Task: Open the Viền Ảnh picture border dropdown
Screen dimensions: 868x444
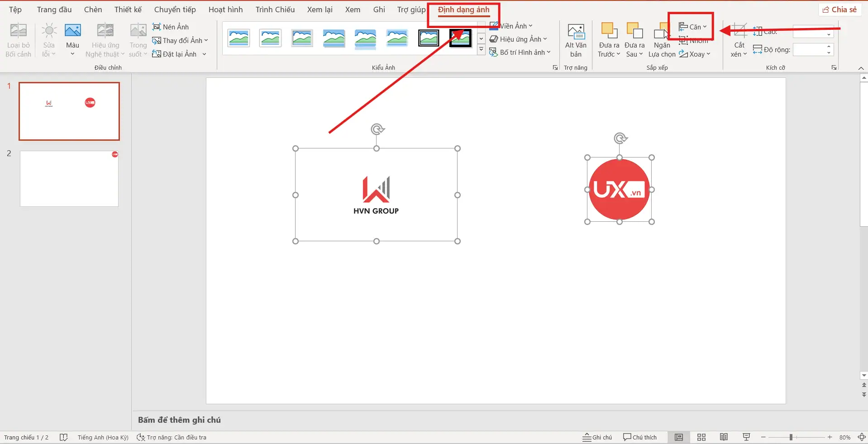Action: [x=511, y=26]
